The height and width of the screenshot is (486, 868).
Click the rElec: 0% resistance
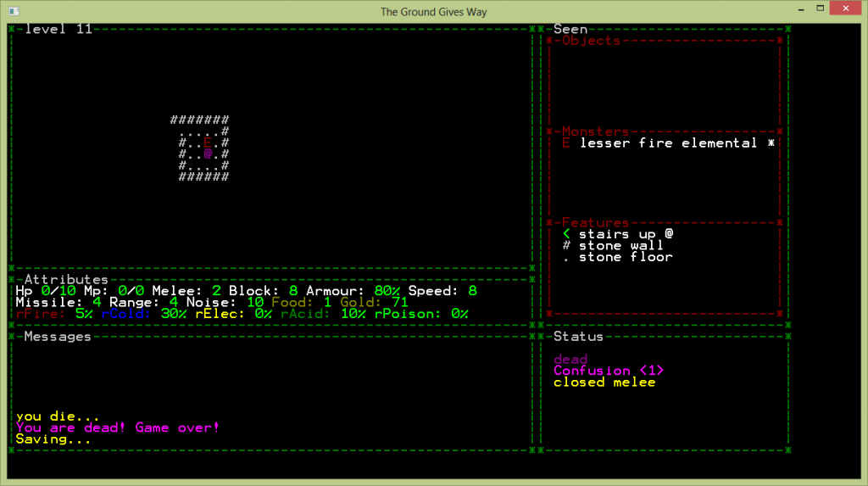pyautogui.click(x=234, y=314)
